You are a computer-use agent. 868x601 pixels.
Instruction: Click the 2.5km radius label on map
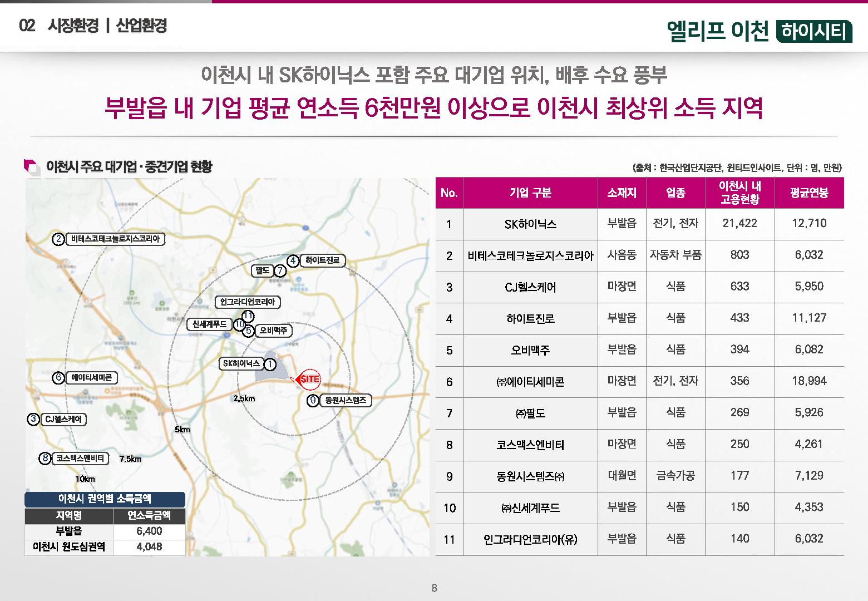[x=244, y=398]
